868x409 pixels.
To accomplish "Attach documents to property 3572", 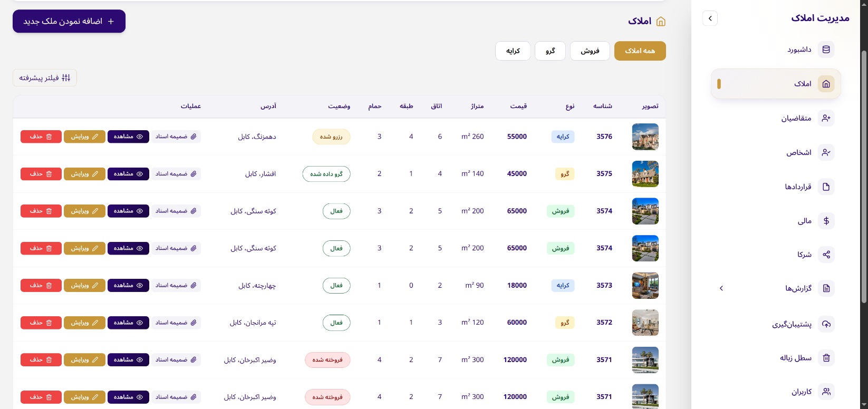I will 176,323.
